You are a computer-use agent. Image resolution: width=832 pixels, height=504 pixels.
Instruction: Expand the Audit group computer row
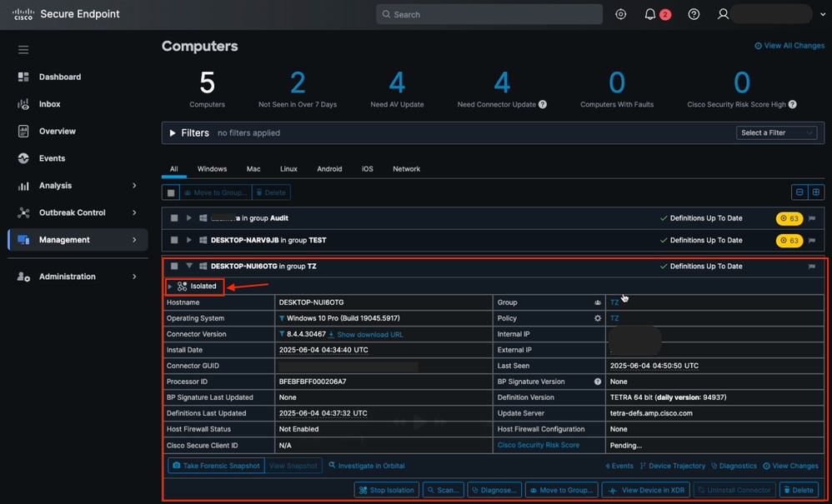(x=189, y=217)
